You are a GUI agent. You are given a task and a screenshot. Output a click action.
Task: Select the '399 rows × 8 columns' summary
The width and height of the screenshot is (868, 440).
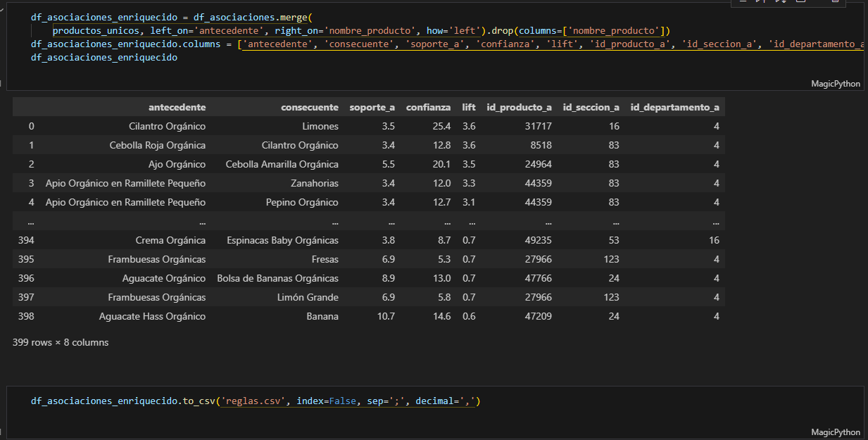pos(61,342)
